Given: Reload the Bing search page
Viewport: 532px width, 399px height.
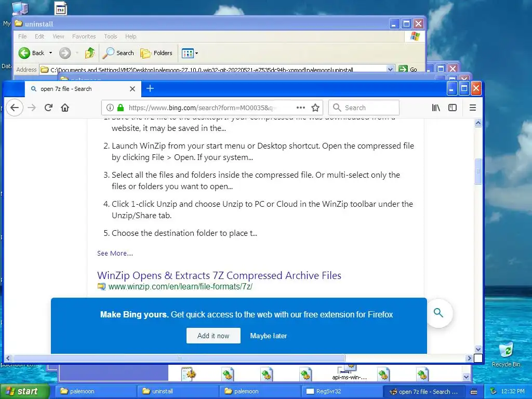Looking at the screenshot, I should point(48,108).
